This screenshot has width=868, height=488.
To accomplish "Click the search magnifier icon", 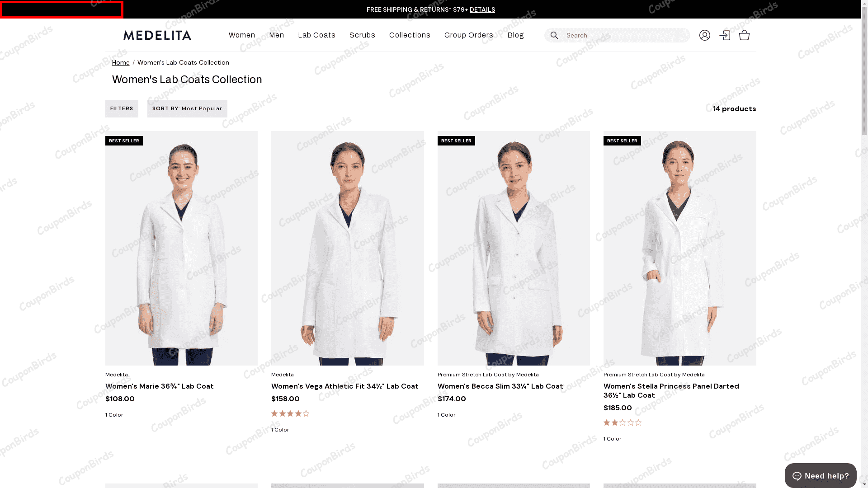I will tap(554, 35).
